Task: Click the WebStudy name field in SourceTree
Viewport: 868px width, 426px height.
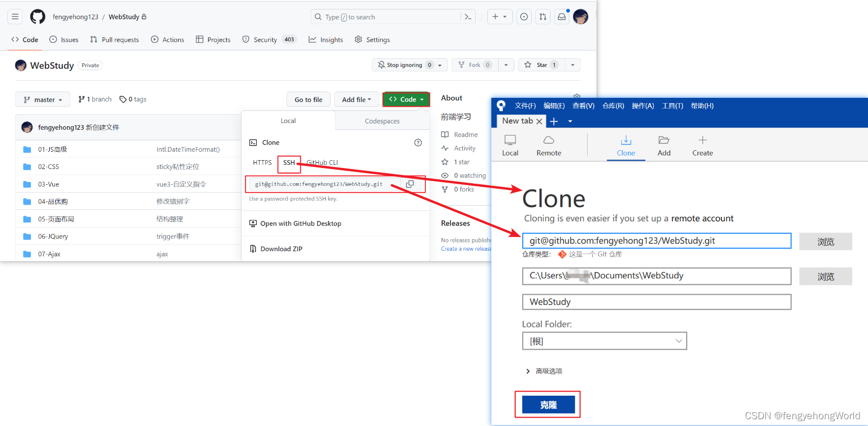Action: point(657,302)
